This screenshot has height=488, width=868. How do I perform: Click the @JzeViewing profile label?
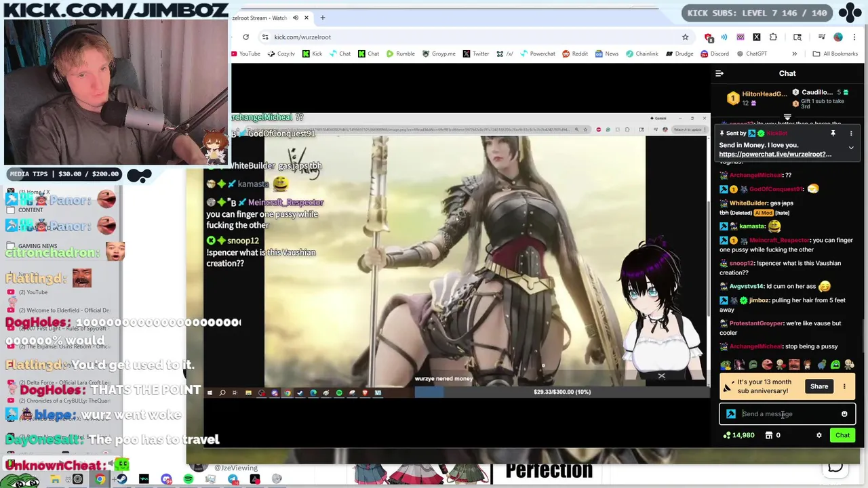pyautogui.click(x=236, y=468)
